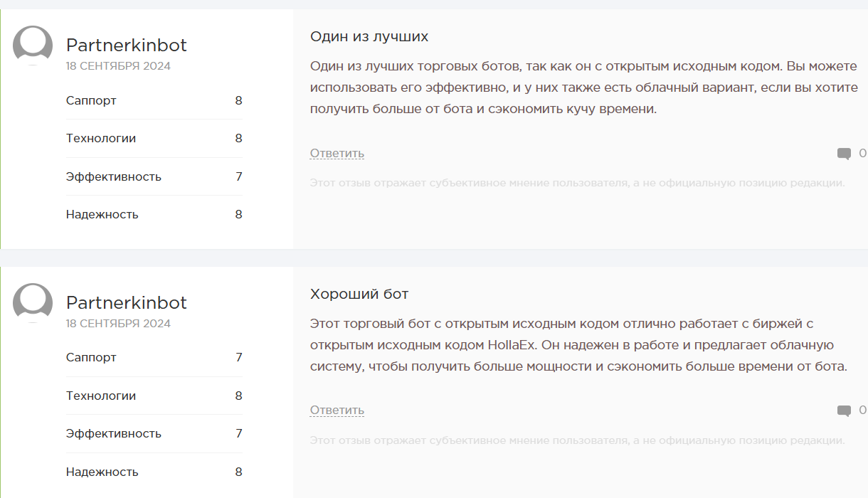This screenshot has width=868, height=498.
Task: Select the "Хороший бот" review title
Action: coord(359,294)
